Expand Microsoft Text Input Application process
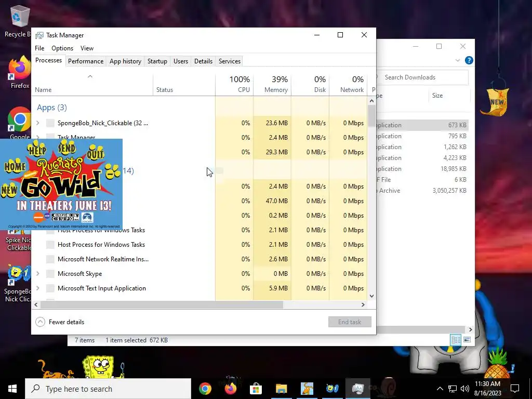 tap(37, 288)
